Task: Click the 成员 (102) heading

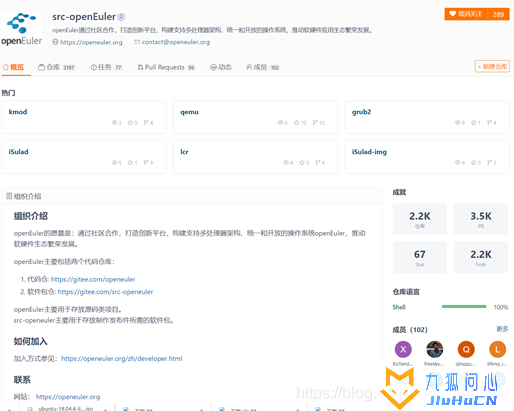Action: tap(410, 330)
